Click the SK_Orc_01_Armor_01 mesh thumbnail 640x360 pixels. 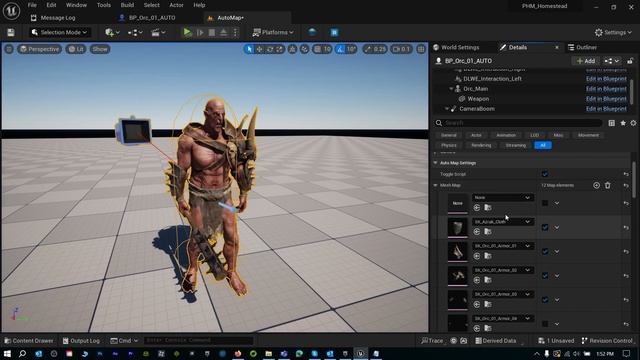pyautogui.click(x=458, y=251)
